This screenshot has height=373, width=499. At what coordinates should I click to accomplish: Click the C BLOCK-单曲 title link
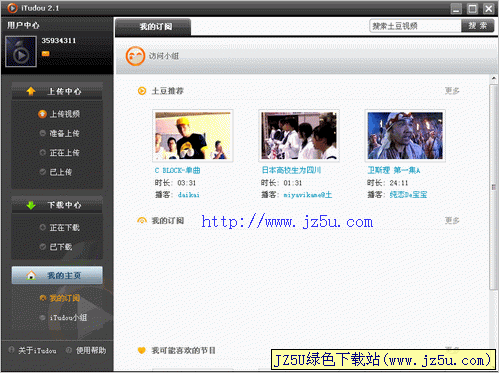coord(177,170)
